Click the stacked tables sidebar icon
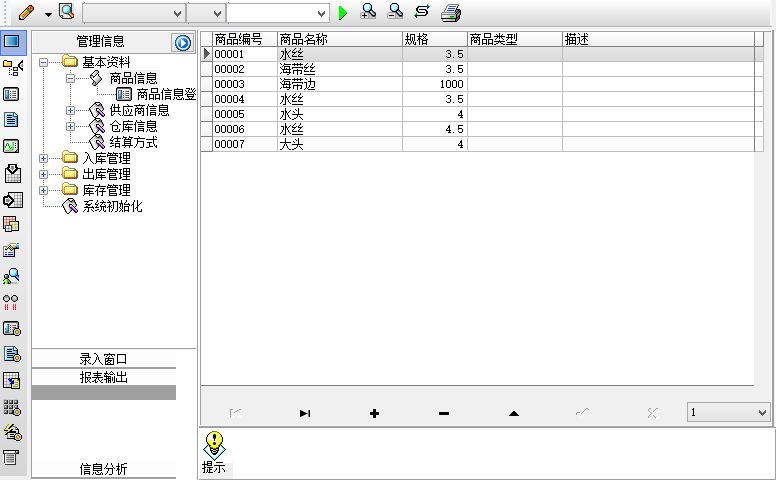 (x=11, y=224)
